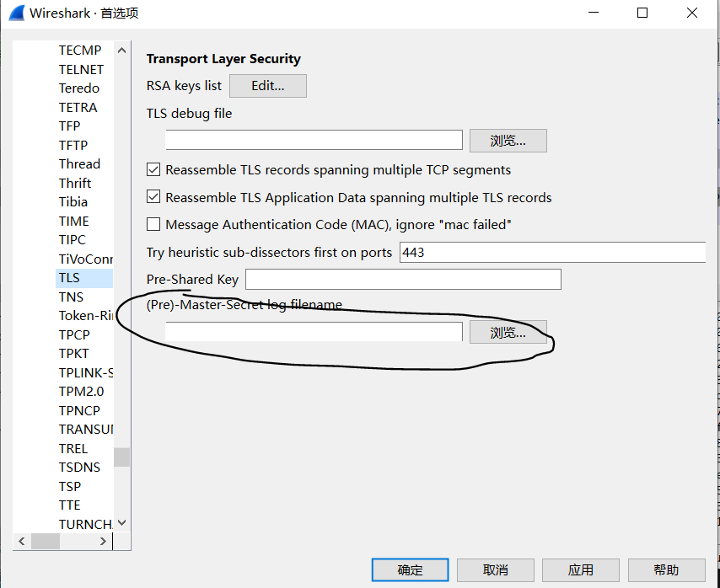The height and width of the screenshot is (588, 720).
Task: Click the Wireshark shark fin title icon
Action: pos(16,13)
